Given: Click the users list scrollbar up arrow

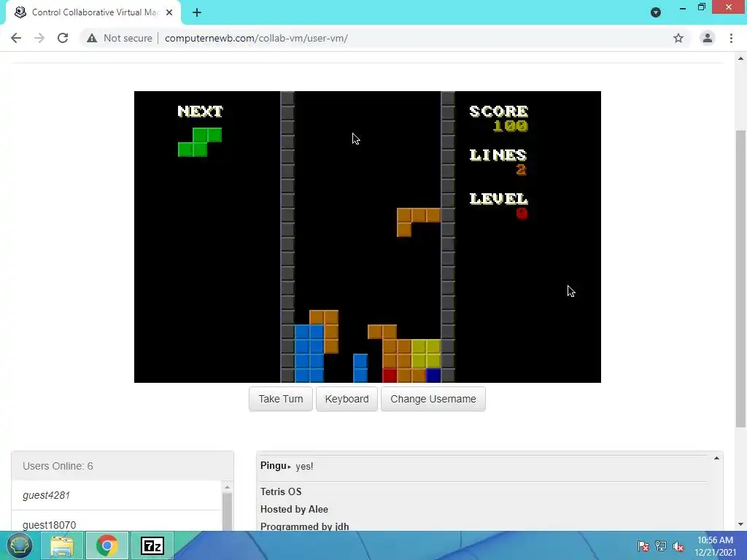Looking at the screenshot, I should pos(228,487).
